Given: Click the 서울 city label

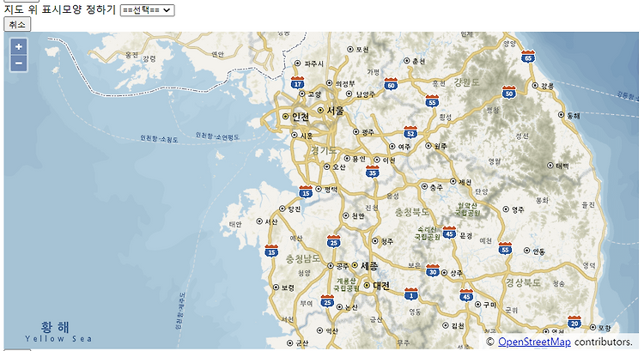Looking at the screenshot, I should click(336, 111).
